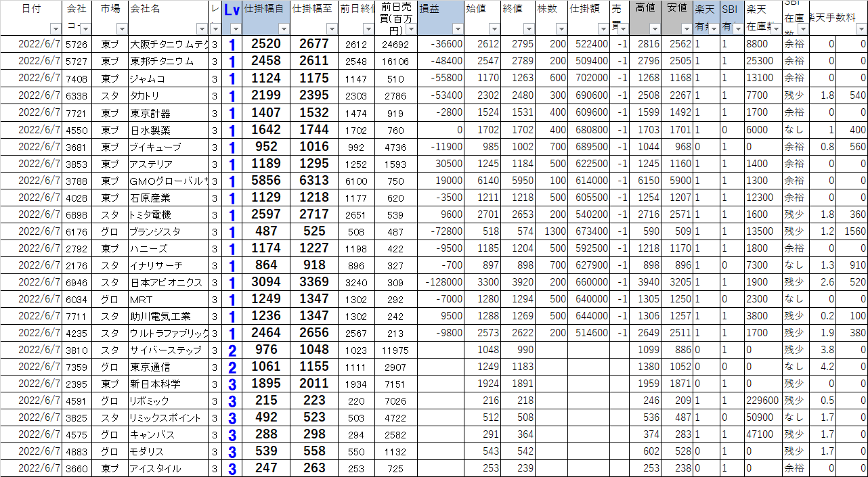Open the 市場 column filter dropdown

coord(121,29)
